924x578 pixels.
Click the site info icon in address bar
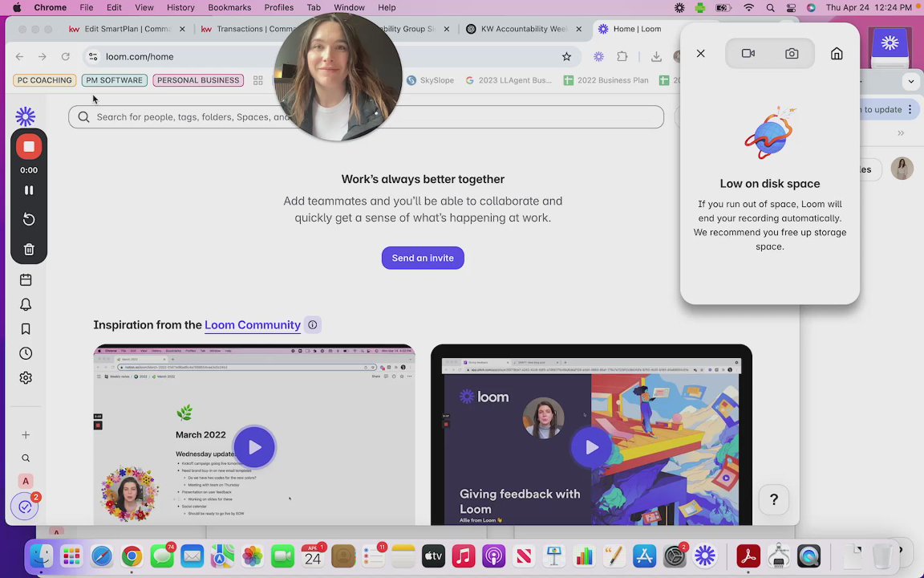[x=93, y=57]
